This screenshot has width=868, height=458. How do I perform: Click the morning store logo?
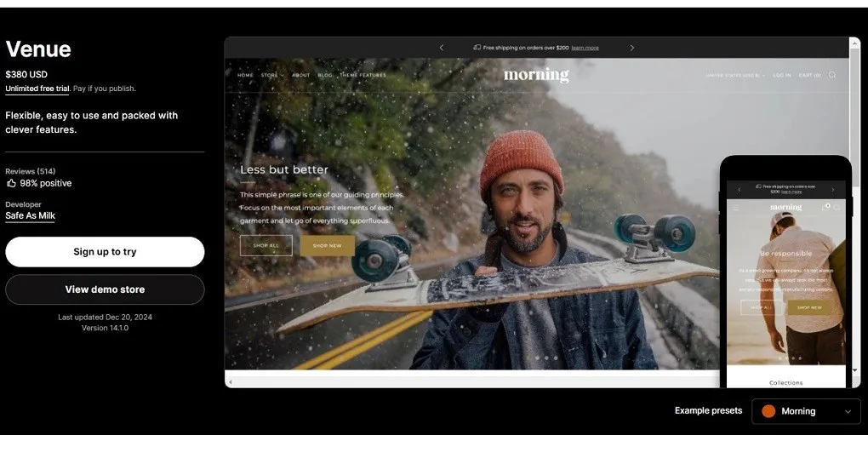tap(536, 75)
